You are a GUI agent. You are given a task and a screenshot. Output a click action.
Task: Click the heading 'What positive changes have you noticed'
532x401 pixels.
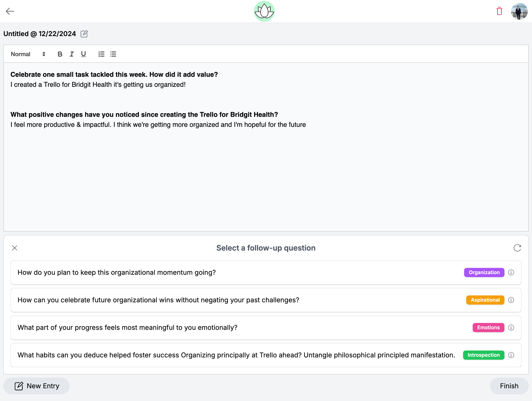75,115
